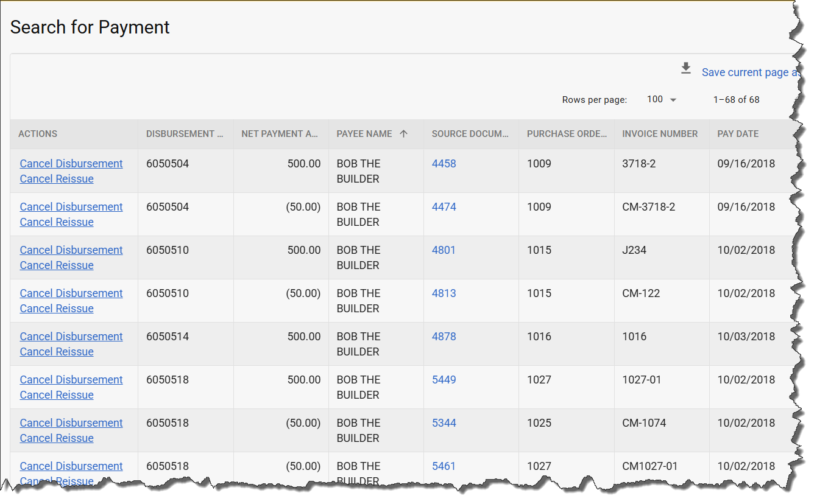817x504 pixels.
Task: Click the sort arrow on Payee Name
Action: coord(405,133)
